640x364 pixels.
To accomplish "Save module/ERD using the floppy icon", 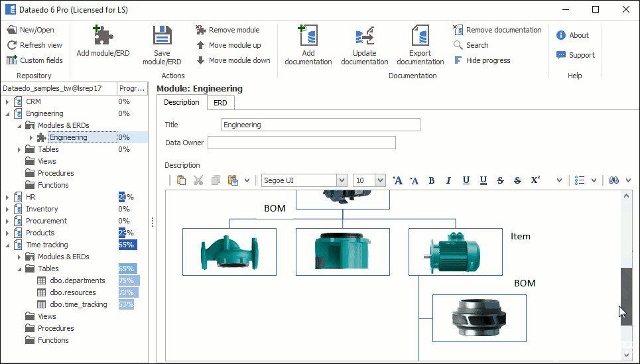I will point(162,36).
